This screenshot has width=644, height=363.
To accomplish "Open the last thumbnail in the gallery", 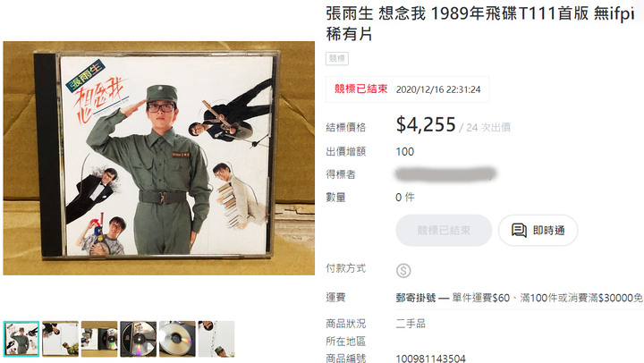I will coord(216,338).
